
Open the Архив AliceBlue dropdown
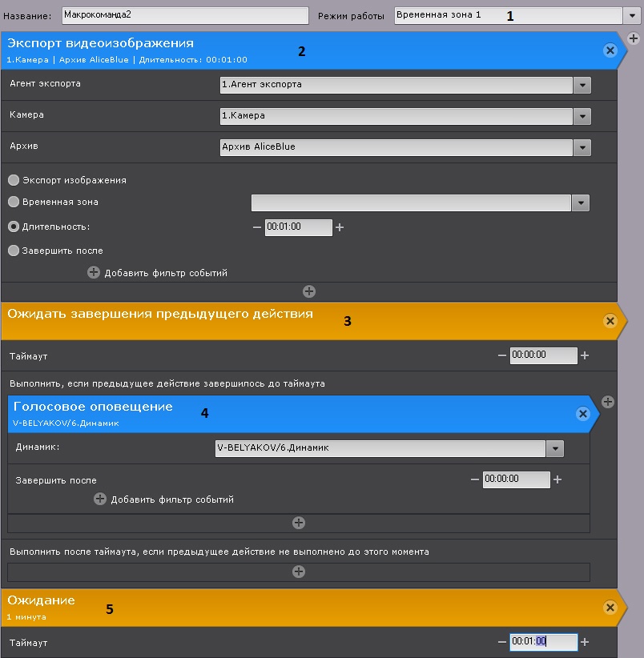pyautogui.click(x=582, y=147)
